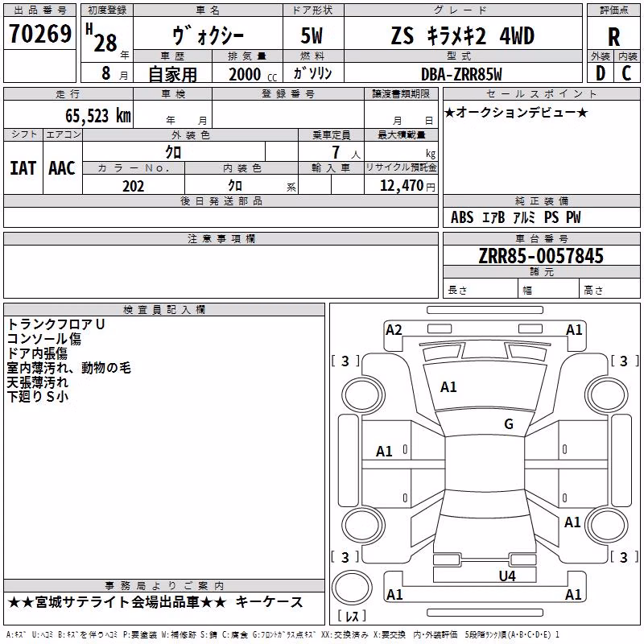Click the A1 mark on left front door
This screenshot has height=644, width=644.
384,452
